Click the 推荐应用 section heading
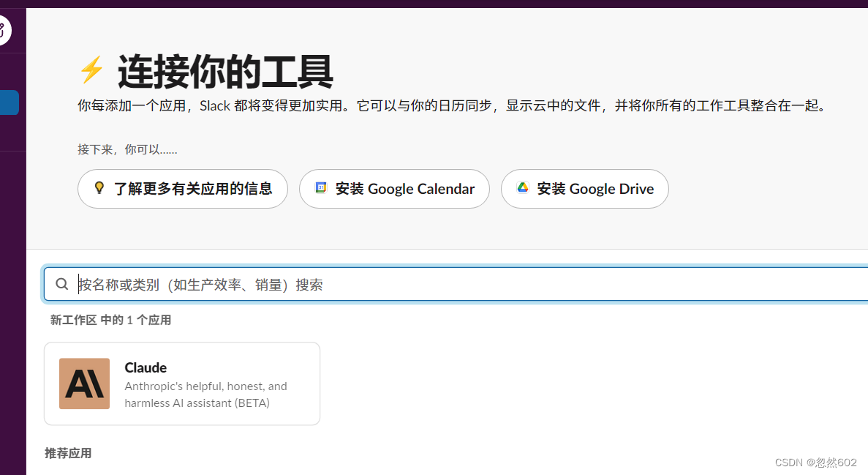868x475 pixels. pyautogui.click(x=68, y=453)
